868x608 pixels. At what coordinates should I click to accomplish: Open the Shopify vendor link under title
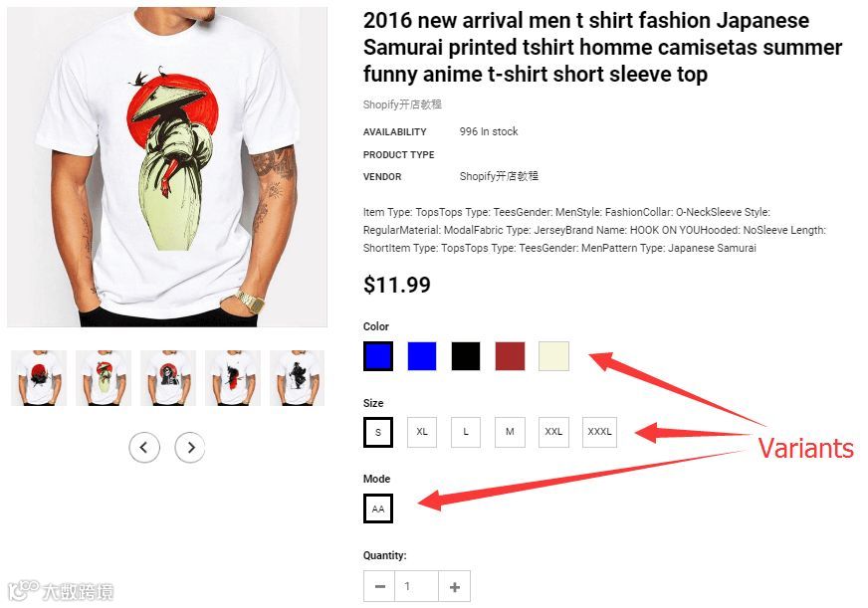402,104
